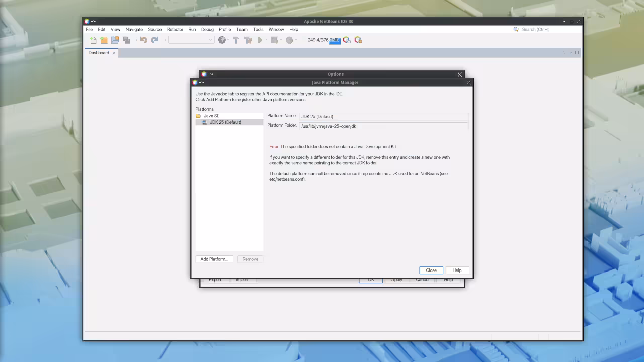Click the Build Project hammer icon

click(236, 40)
